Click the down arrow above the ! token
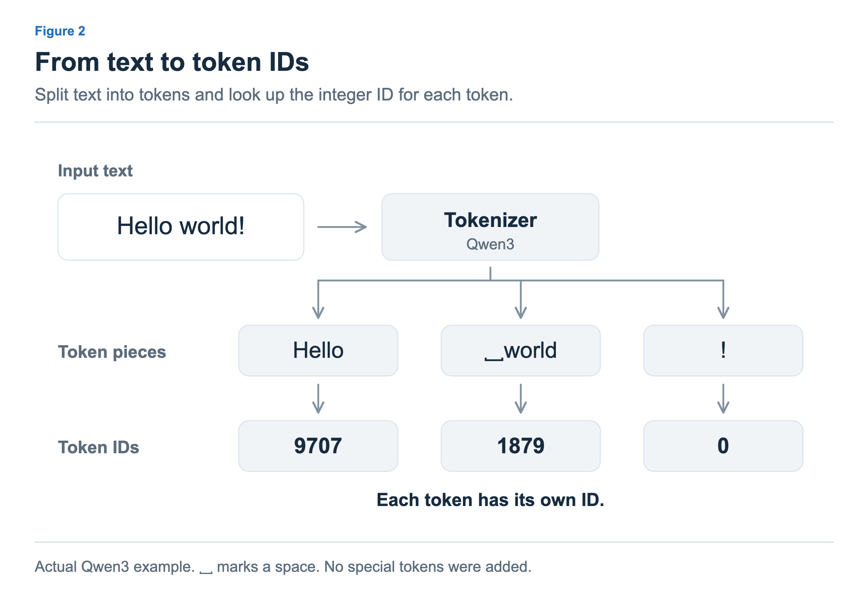The height and width of the screenshot is (600, 868). coord(723,300)
